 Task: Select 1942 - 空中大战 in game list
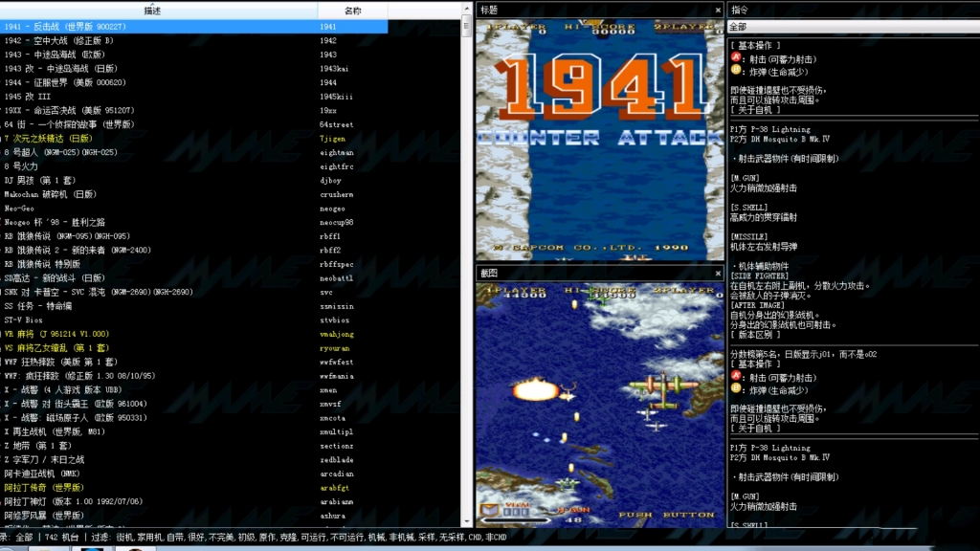pyautogui.click(x=57, y=41)
